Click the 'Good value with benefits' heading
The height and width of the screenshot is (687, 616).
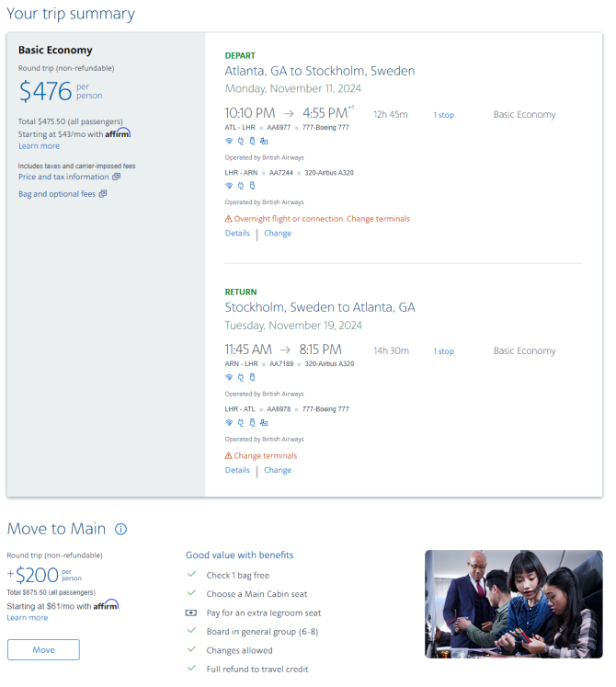(240, 555)
